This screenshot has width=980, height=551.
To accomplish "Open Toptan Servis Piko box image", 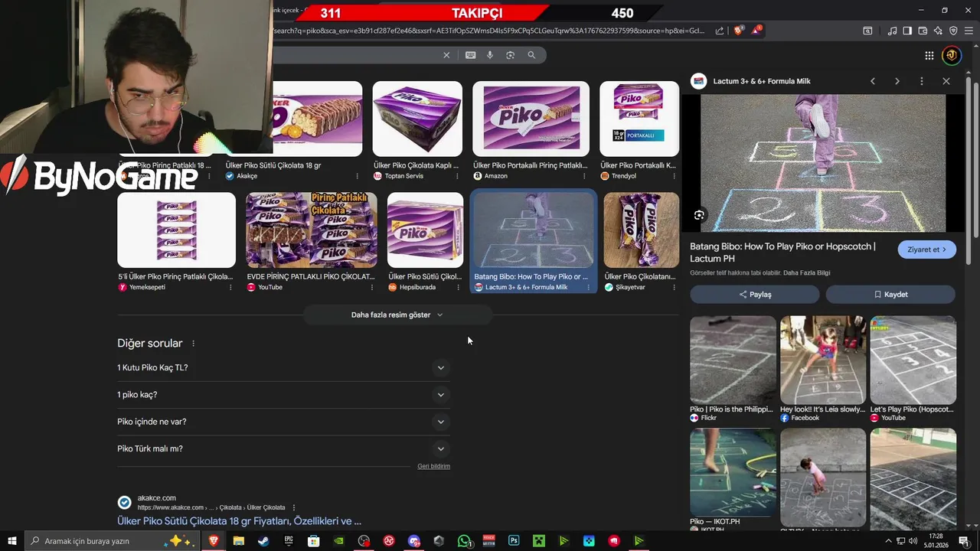I will [417, 119].
